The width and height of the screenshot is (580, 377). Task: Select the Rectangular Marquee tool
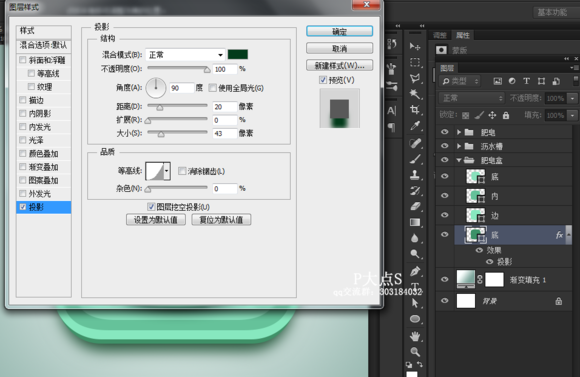coord(415,63)
